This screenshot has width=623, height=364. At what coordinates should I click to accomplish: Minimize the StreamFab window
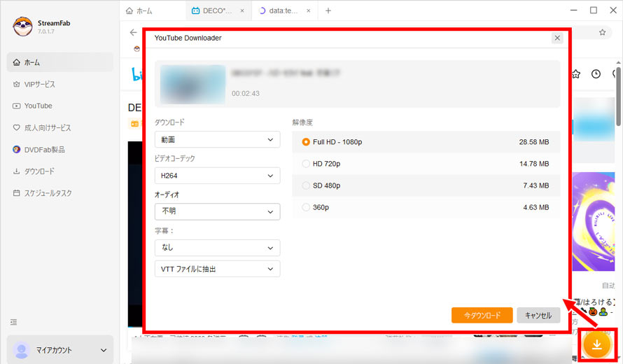tap(574, 10)
